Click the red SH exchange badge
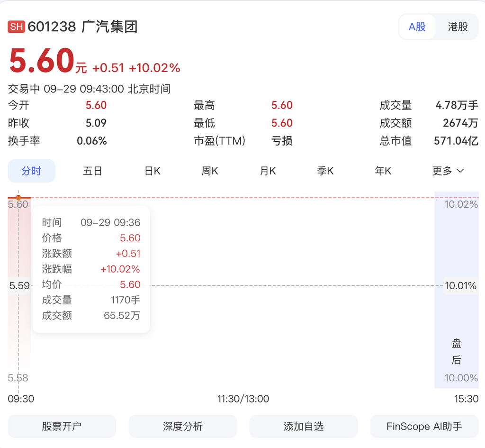Screen dimensions: 485x448 point(17,27)
